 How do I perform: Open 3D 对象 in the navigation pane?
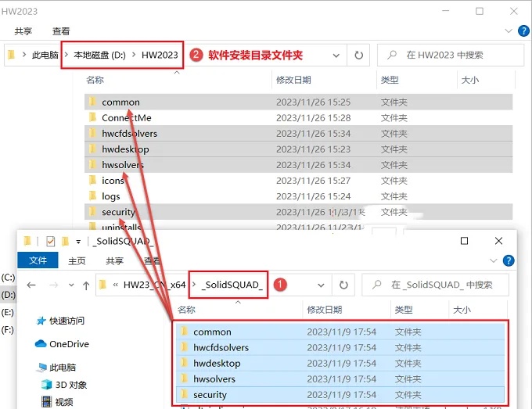[x=64, y=385]
